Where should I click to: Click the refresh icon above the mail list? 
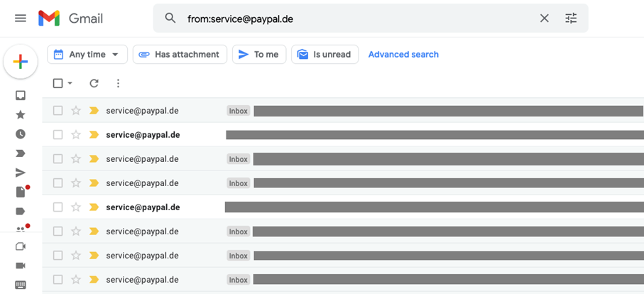point(94,83)
